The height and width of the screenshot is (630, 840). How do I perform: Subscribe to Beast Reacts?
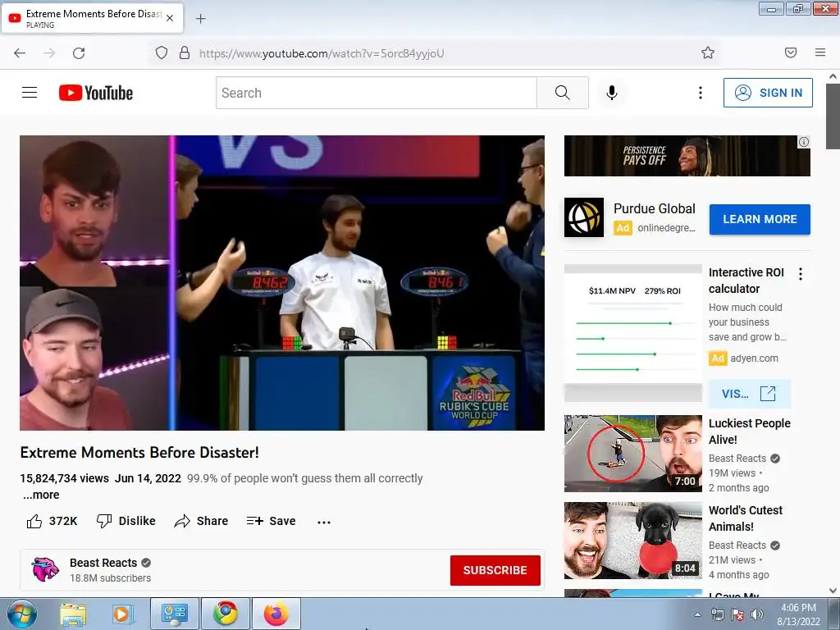point(495,570)
